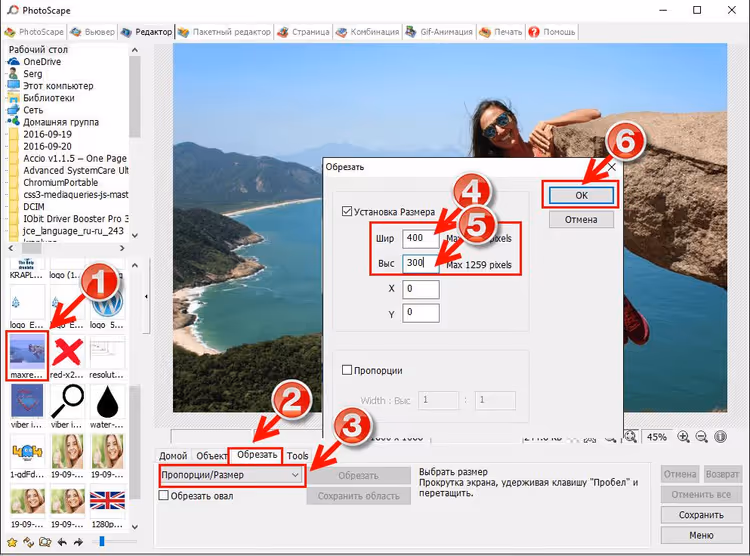750x556 pixels.
Task: Switch to the Gif-Анимация tab
Action: pos(439,32)
